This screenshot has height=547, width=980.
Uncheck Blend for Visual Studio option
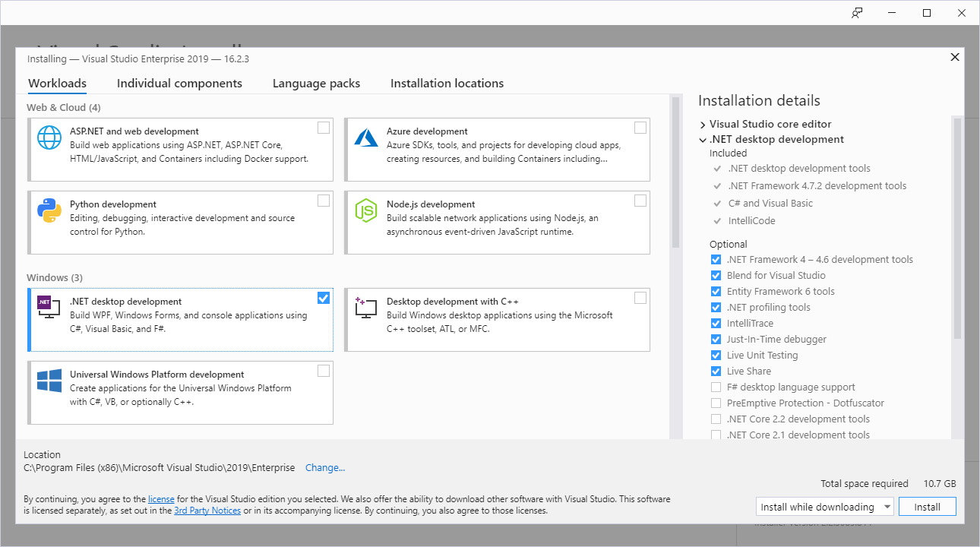(716, 276)
